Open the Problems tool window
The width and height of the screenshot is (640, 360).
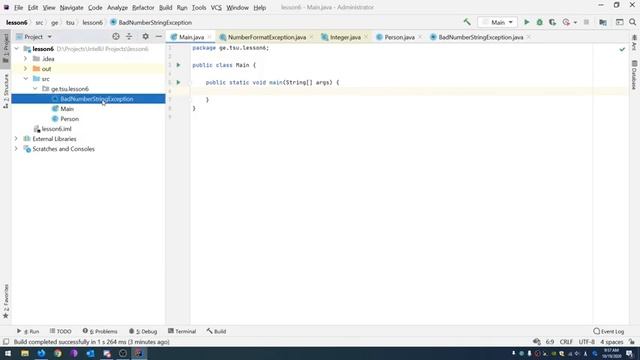100,331
